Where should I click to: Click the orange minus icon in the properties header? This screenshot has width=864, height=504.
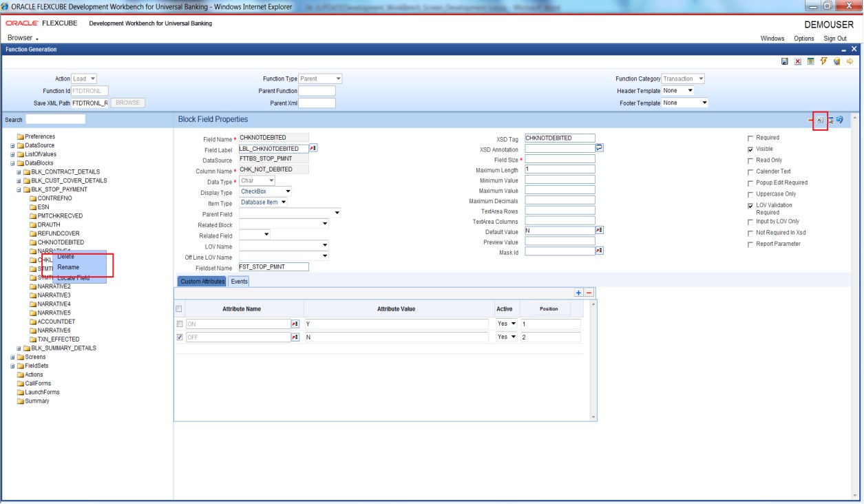[811, 120]
